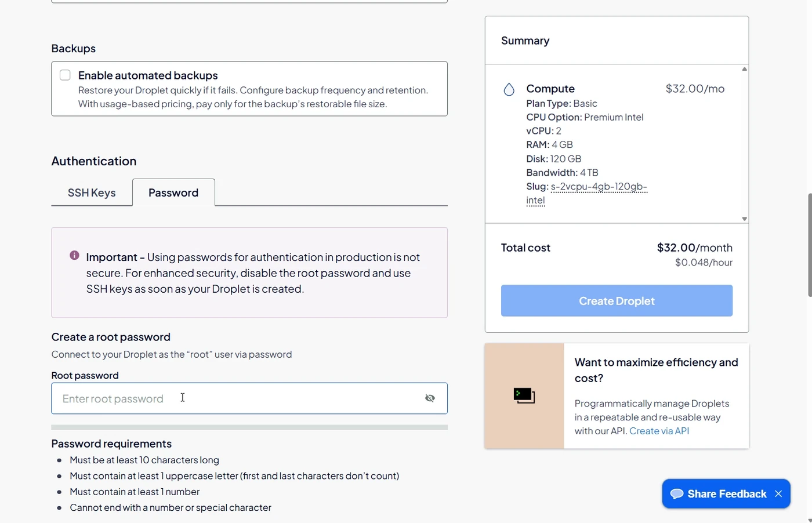
Task: Click the Compute water droplet icon
Action: click(x=509, y=89)
